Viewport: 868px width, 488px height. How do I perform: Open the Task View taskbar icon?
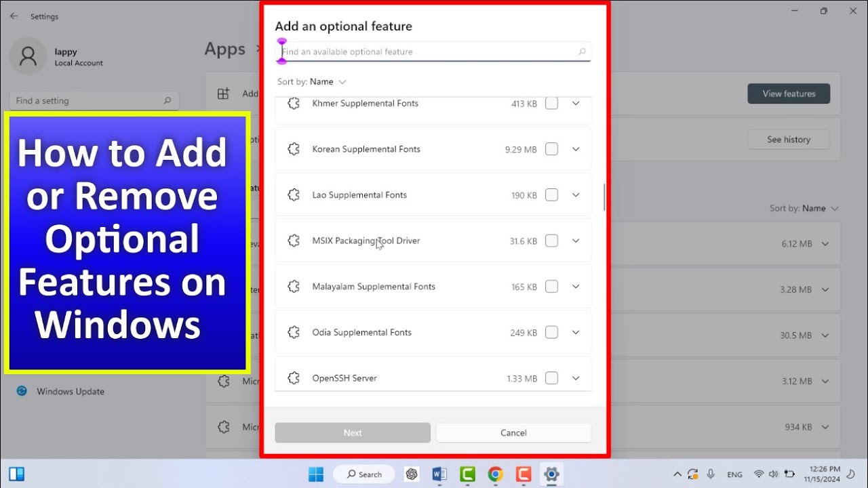tap(17, 474)
